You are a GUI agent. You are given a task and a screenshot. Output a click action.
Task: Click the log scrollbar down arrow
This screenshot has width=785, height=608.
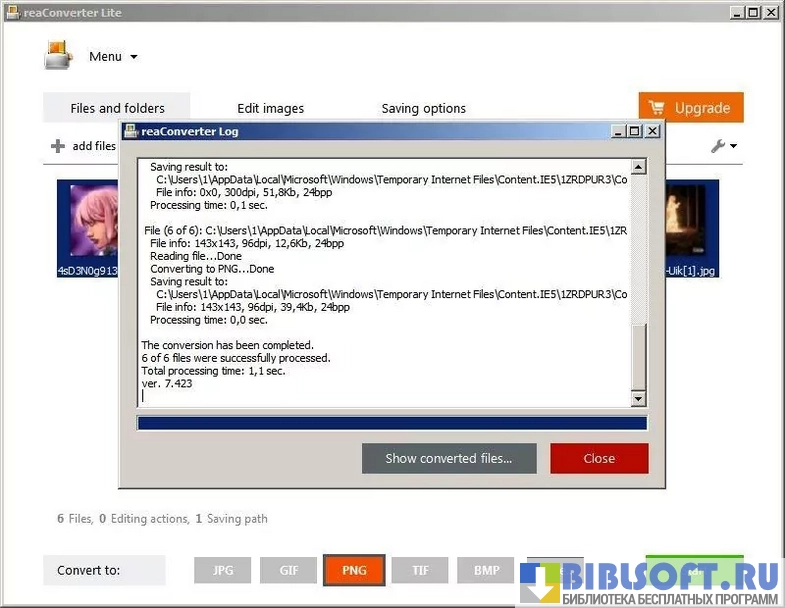click(638, 399)
